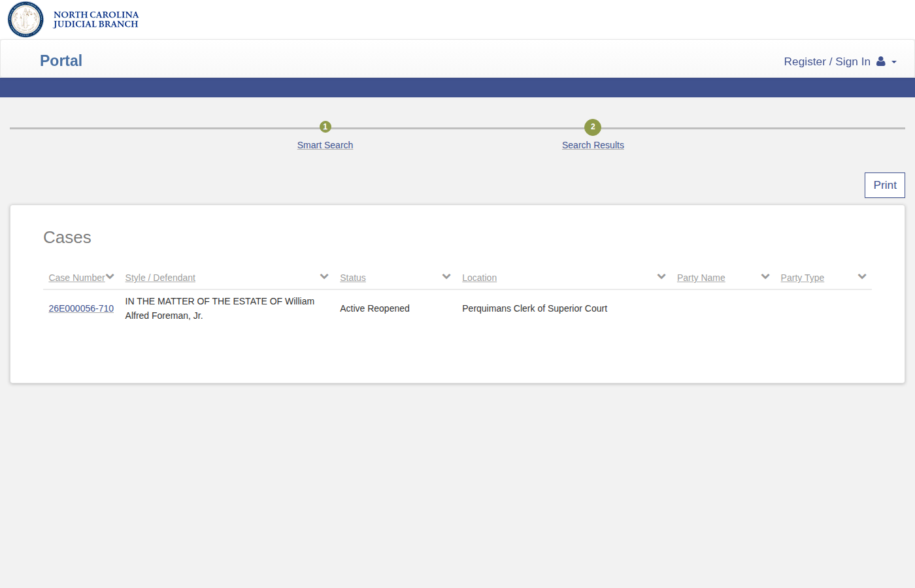This screenshot has width=915, height=588.
Task: Expand the Party Name filter dropdown
Action: (x=765, y=276)
